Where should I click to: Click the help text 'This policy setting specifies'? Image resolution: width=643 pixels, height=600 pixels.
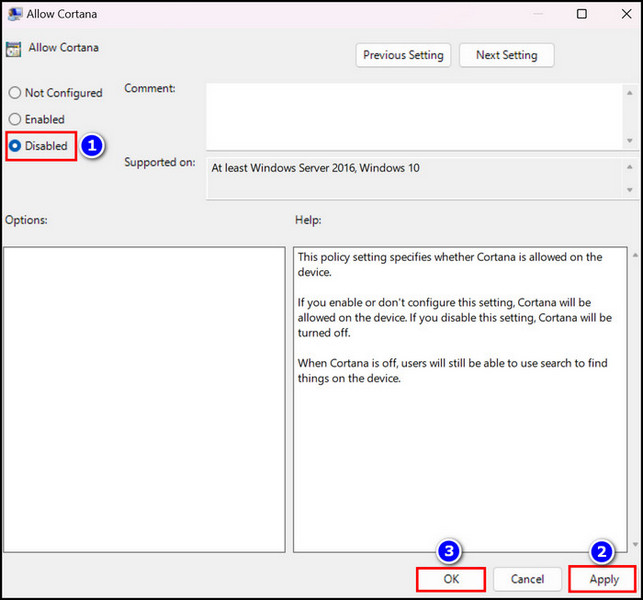point(450,265)
